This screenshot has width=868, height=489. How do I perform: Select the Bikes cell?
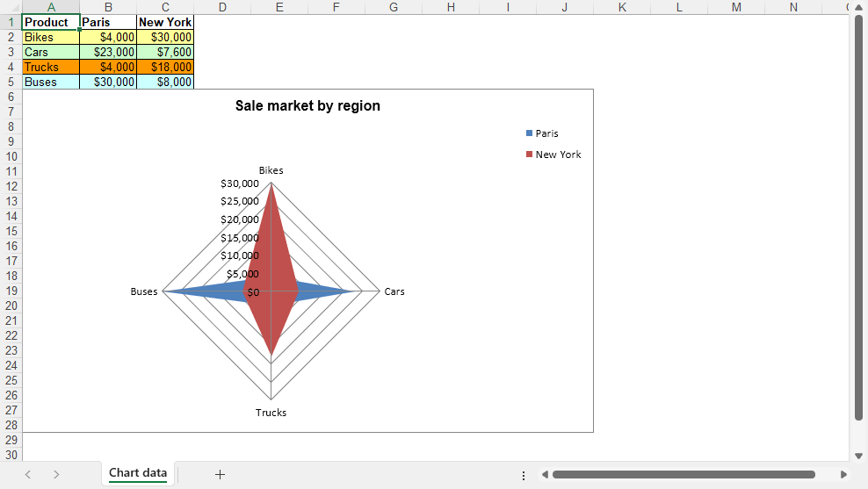point(51,37)
